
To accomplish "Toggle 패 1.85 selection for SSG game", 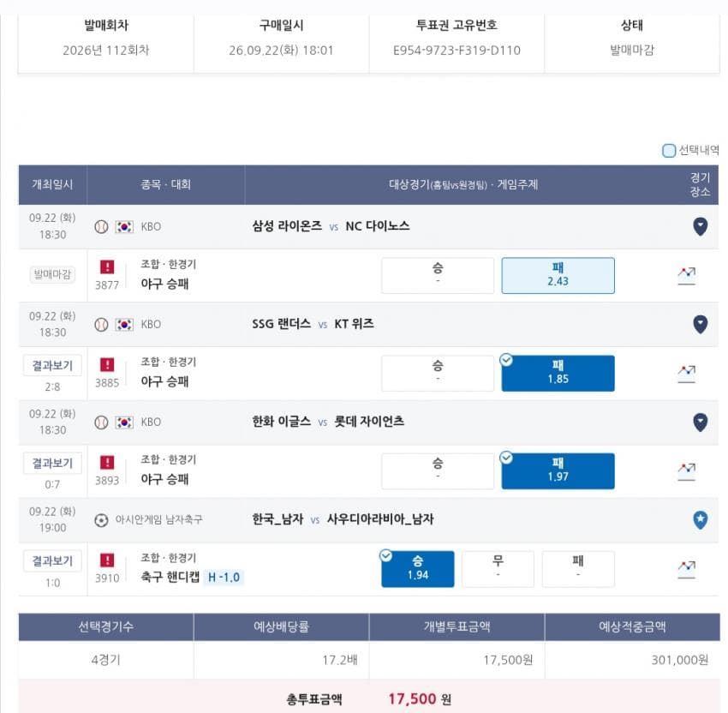I will point(558,374).
